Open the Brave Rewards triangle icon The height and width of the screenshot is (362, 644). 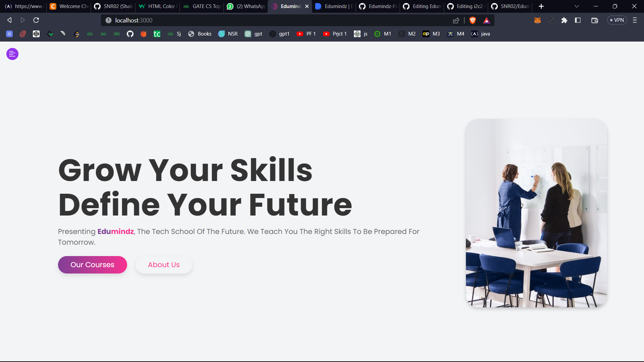point(487,20)
